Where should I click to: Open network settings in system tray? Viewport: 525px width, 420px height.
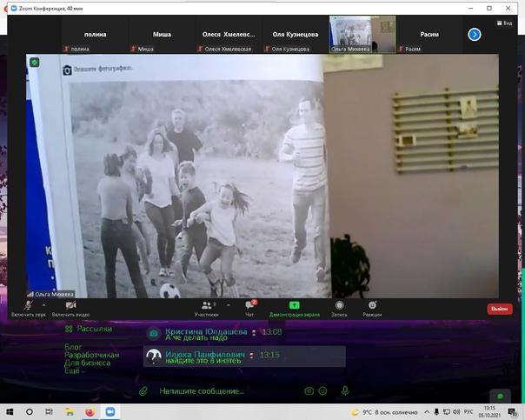[x=446, y=412]
